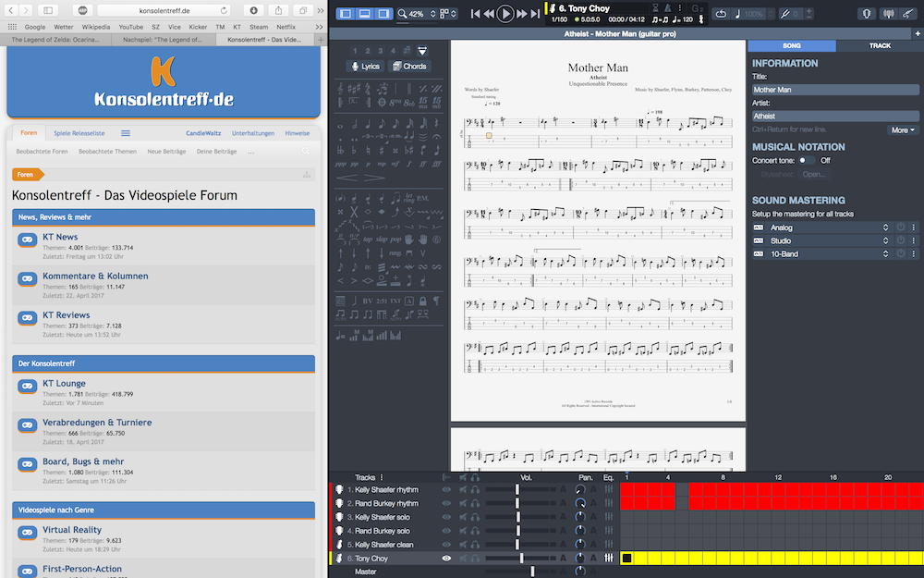The width and height of the screenshot is (924, 578).
Task: Select the Foren tab on Konsolentreff
Action: point(29,132)
